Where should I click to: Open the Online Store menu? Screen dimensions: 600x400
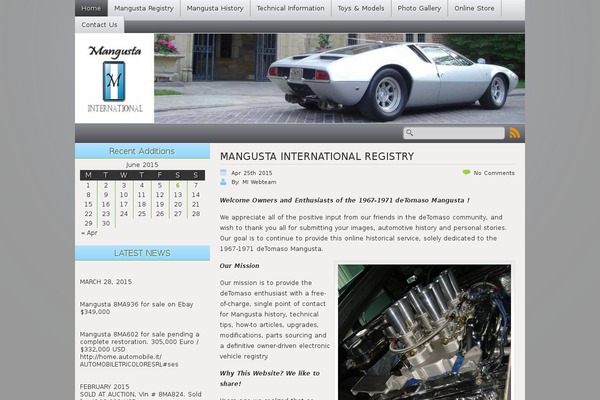click(x=474, y=8)
